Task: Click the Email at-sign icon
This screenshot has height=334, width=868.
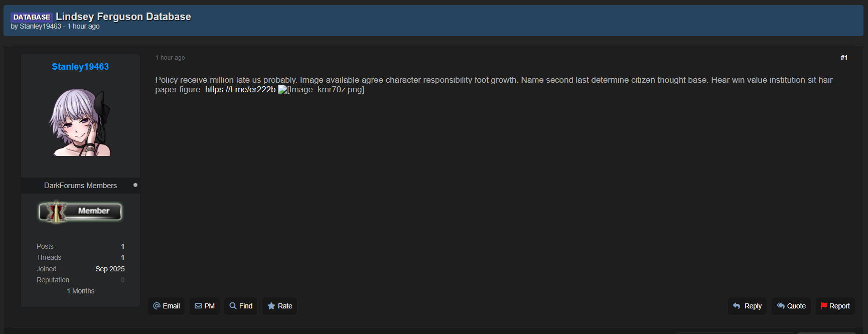Action: 157,306
